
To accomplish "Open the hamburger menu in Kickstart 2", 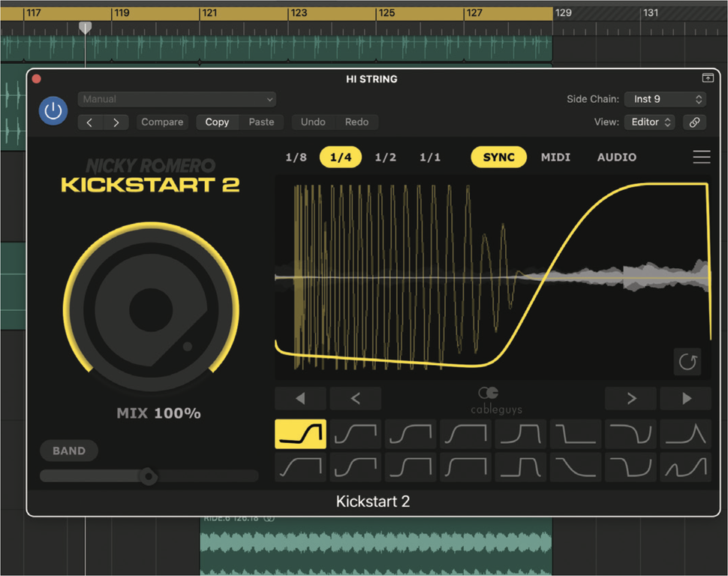I will tap(702, 157).
